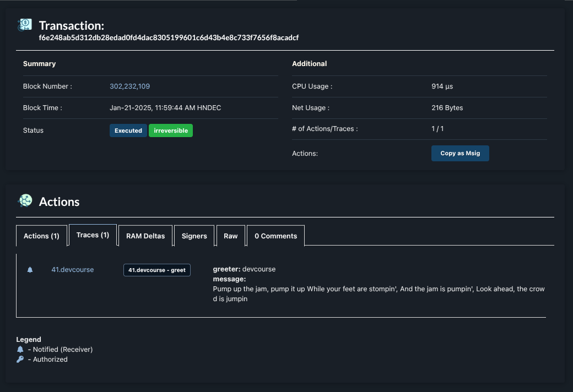Viewport: 573px width, 392px height.
Task: Click the bell icon beside 41.devcourse
Action: click(x=30, y=270)
